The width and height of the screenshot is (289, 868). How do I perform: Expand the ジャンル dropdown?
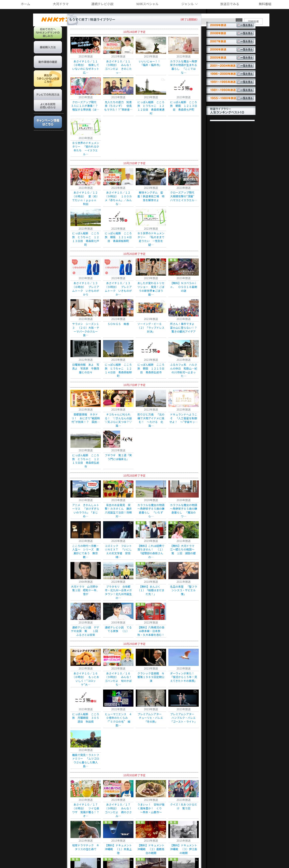[190, 4]
